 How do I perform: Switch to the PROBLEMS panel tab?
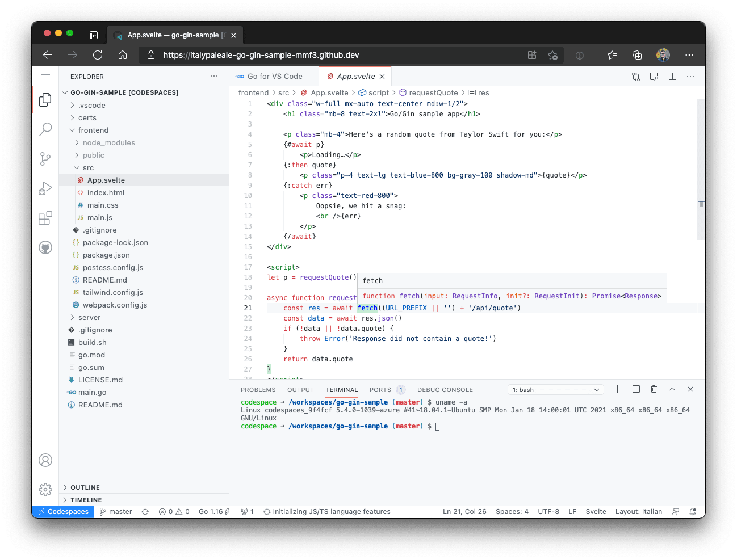(x=258, y=390)
